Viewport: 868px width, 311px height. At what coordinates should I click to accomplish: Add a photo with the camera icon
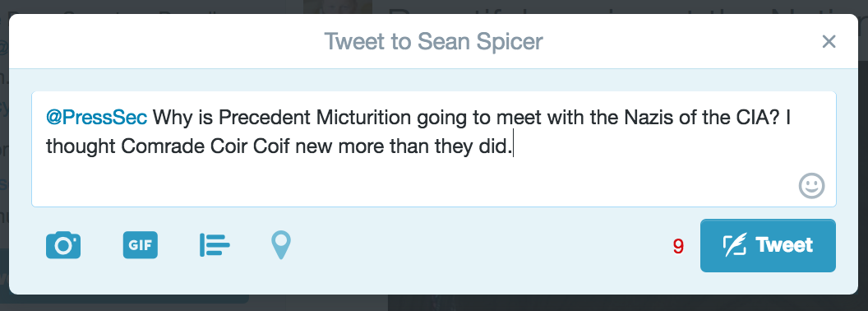(63, 245)
